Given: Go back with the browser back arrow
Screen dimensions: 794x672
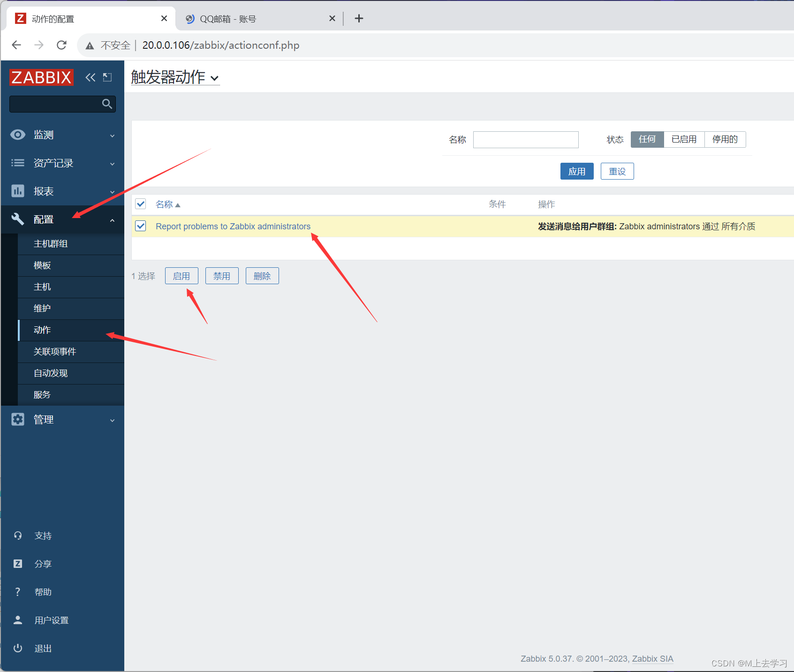Looking at the screenshot, I should click(16, 45).
